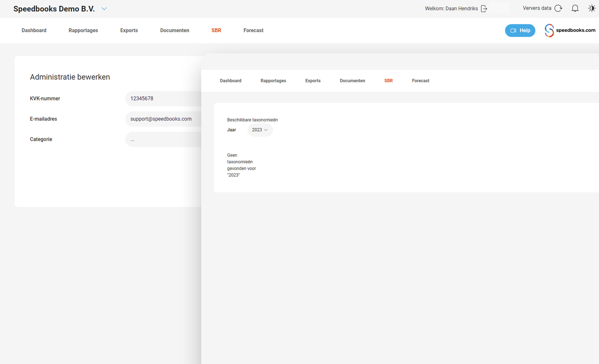Click the logout icon next to Daan Hendriks

click(484, 9)
